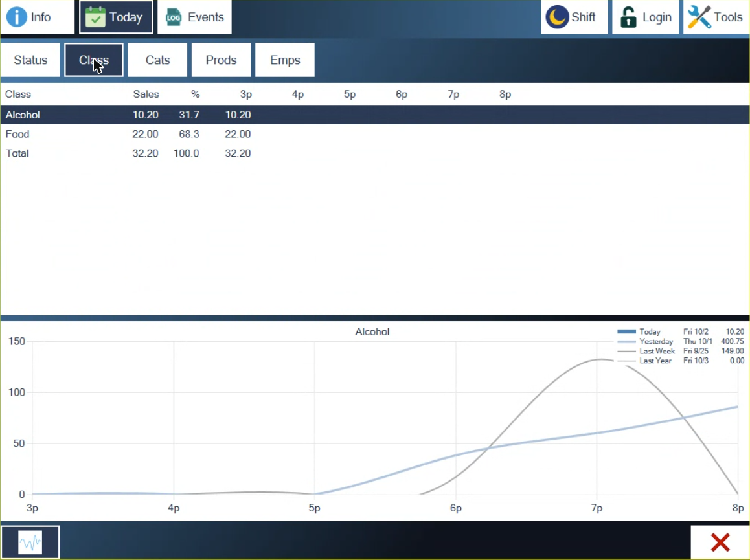Click the Fri 9/25 legend date
This screenshot has width=750, height=560.
click(696, 351)
